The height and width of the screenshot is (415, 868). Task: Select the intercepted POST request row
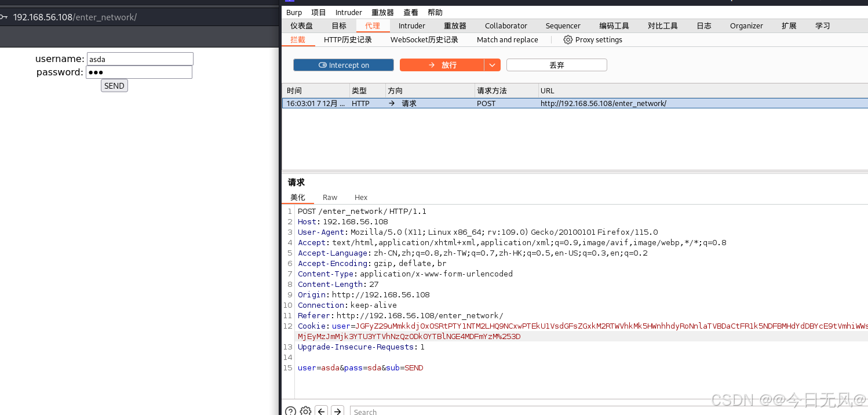(x=575, y=104)
